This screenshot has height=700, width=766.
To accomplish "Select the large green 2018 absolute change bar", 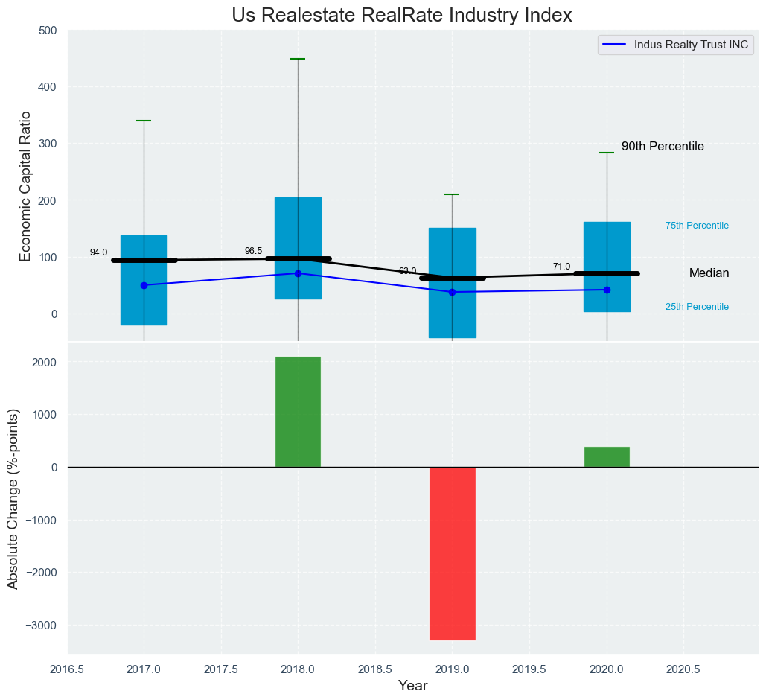I will pyautogui.click(x=298, y=412).
